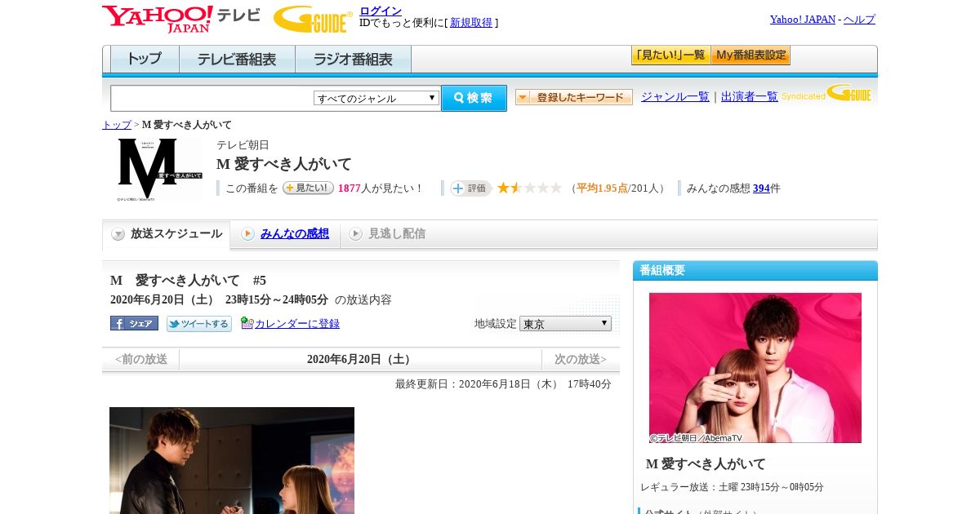Open カレンダーに登録 link
This screenshot has width=980, height=514.
[297, 324]
